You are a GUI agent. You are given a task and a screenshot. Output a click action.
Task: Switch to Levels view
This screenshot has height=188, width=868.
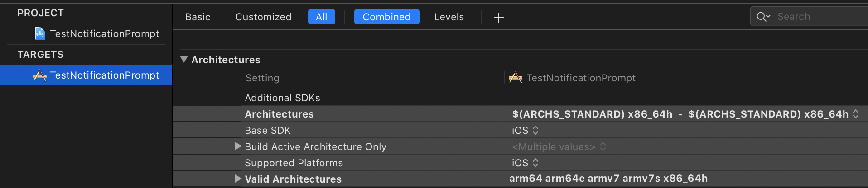pyautogui.click(x=449, y=17)
